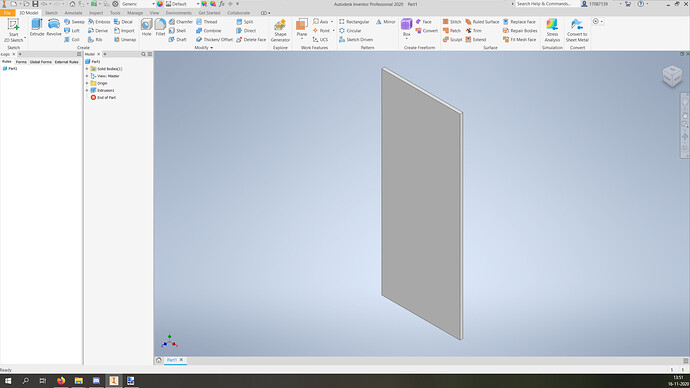The image size is (690, 388).
Task: Expand the Solid Bodies(1) node
Action: 87,69
